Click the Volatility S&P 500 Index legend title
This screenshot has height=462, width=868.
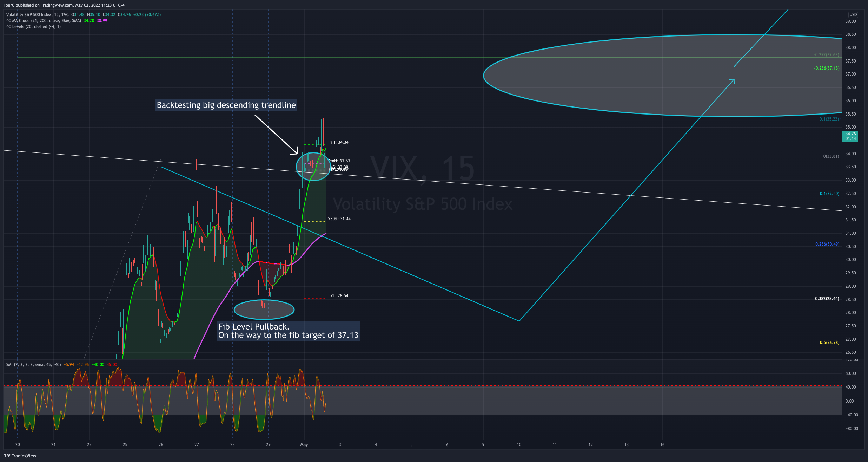click(37, 15)
